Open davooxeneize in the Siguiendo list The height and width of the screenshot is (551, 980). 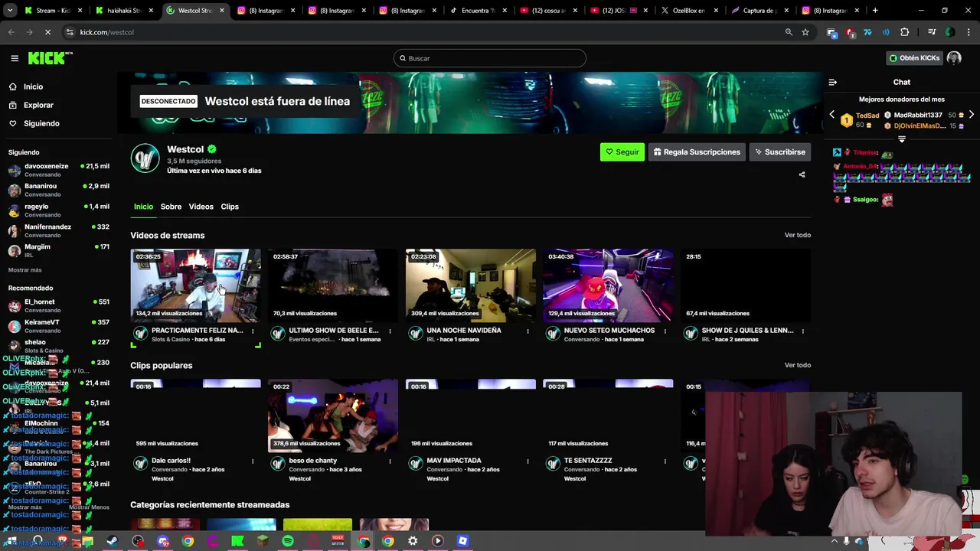(59, 170)
